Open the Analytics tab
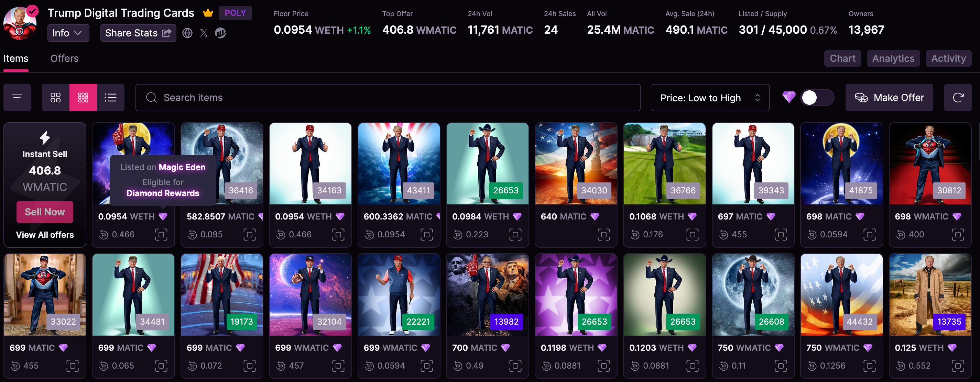The image size is (980, 382). point(893,58)
